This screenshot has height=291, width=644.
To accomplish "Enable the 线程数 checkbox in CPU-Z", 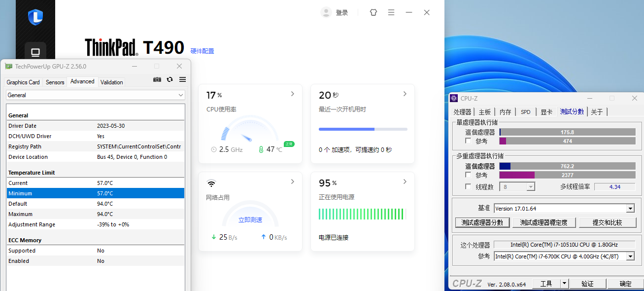I will 468,186.
